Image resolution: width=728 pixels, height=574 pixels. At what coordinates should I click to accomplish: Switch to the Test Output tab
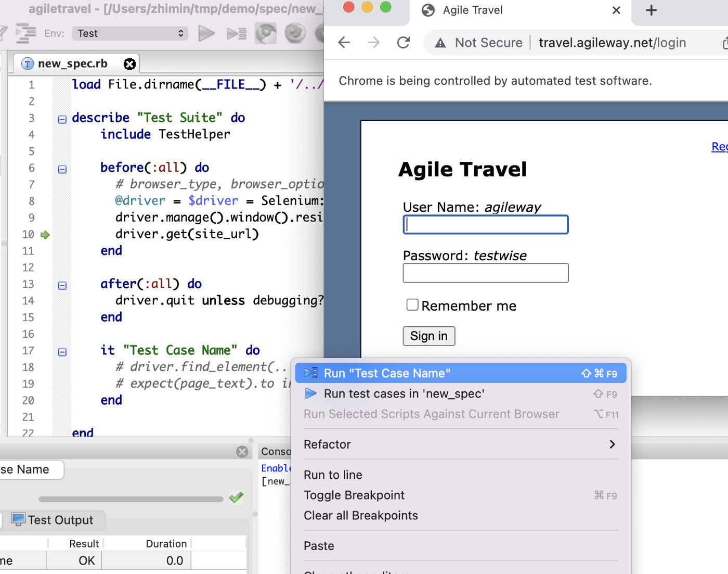tap(54, 520)
